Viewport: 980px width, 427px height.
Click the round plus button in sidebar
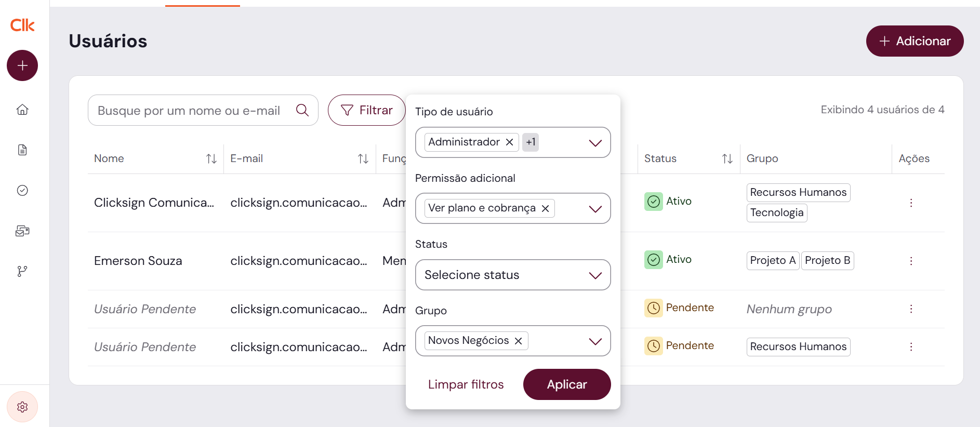tap(22, 65)
